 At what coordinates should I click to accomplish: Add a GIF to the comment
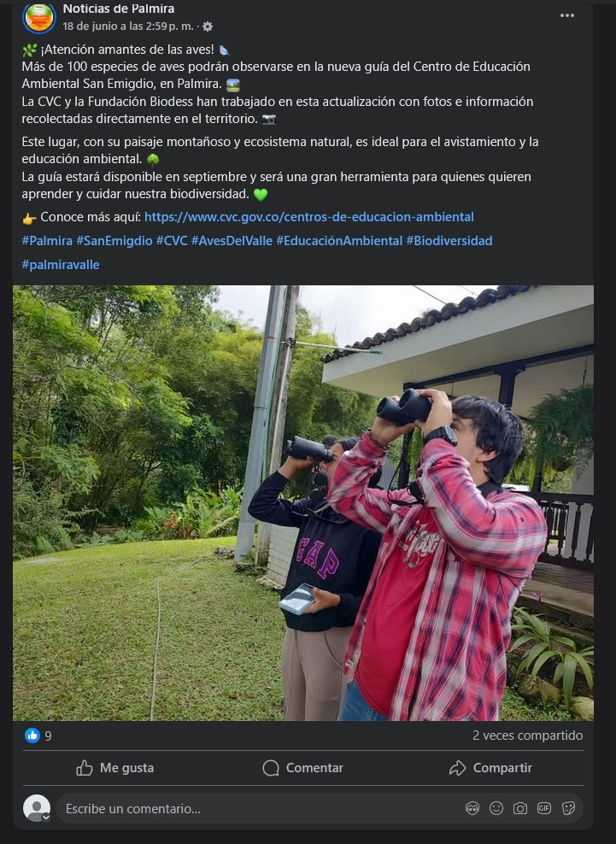point(544,808)
